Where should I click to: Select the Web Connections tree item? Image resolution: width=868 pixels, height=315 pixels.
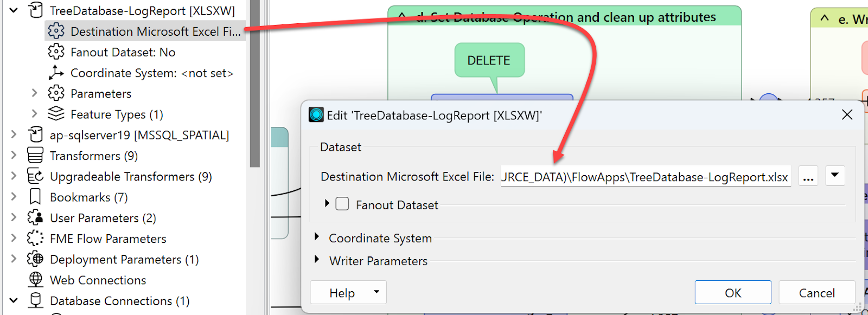click(x=98, y=280)
